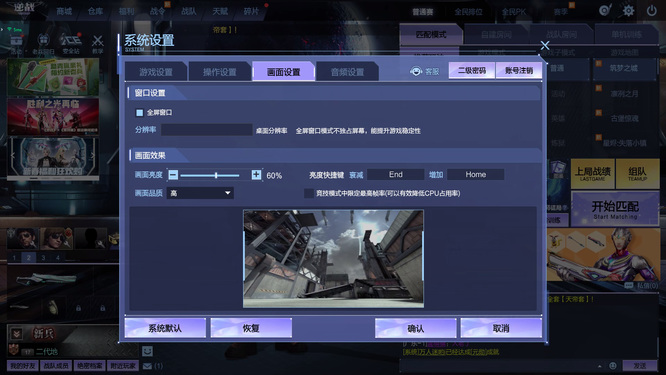Select the first character avatar with eyepatch
The width and height of the screenshot is (666, 375).
[23, 238]
